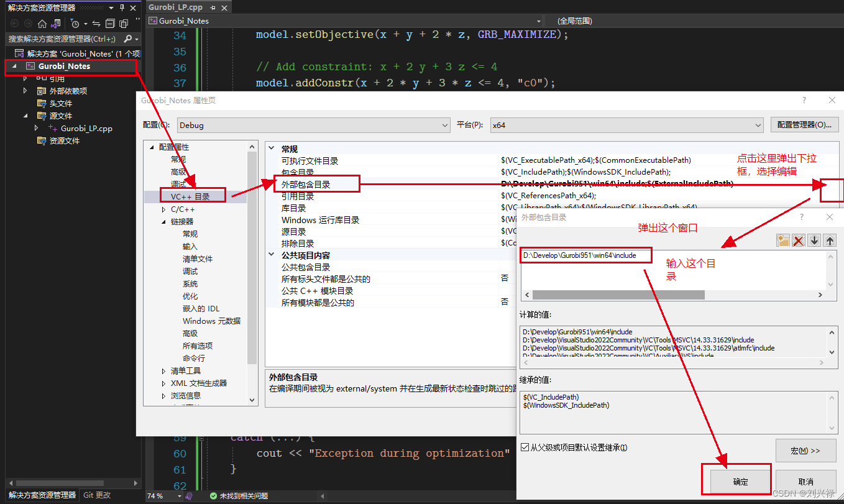Select 嵌入的 IDL under 链接器
This screenshot has width=844, height=504.
(201, 309)
